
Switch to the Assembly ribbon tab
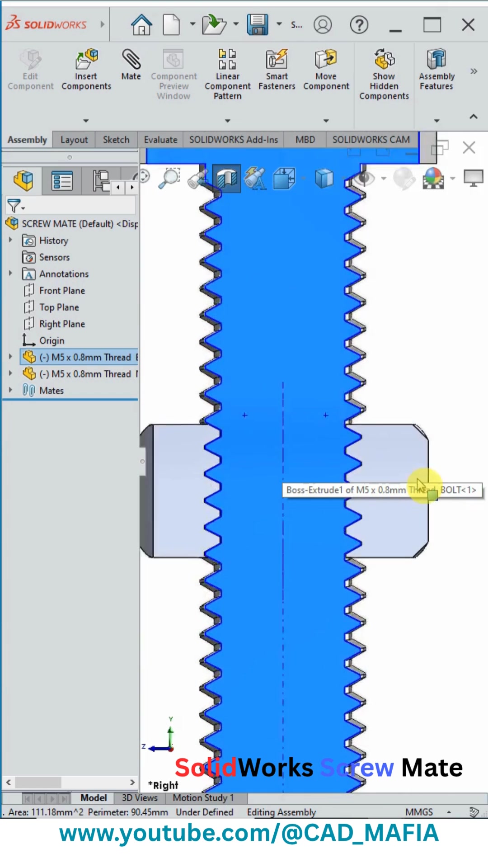pyautogui.click(x=27, y=140)
